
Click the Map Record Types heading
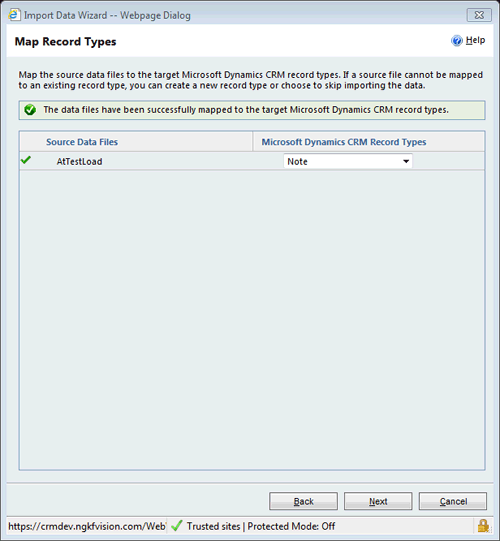(66, 42)
